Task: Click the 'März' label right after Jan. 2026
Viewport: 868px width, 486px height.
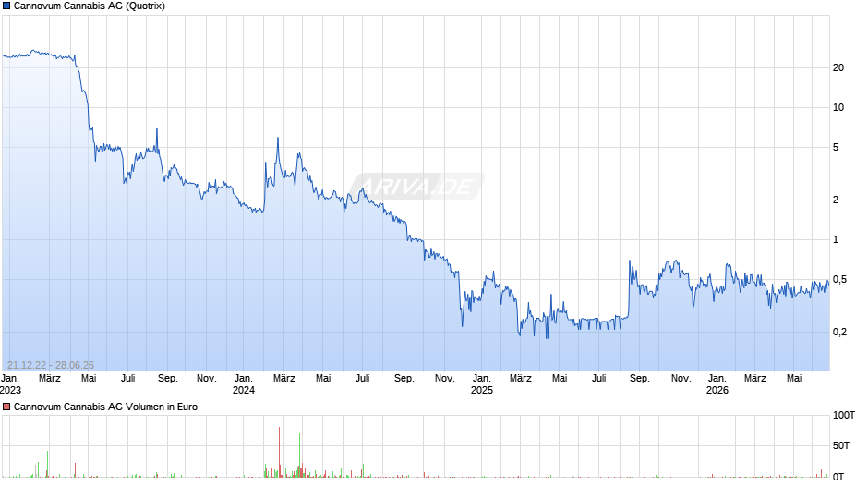Action: 755,379
